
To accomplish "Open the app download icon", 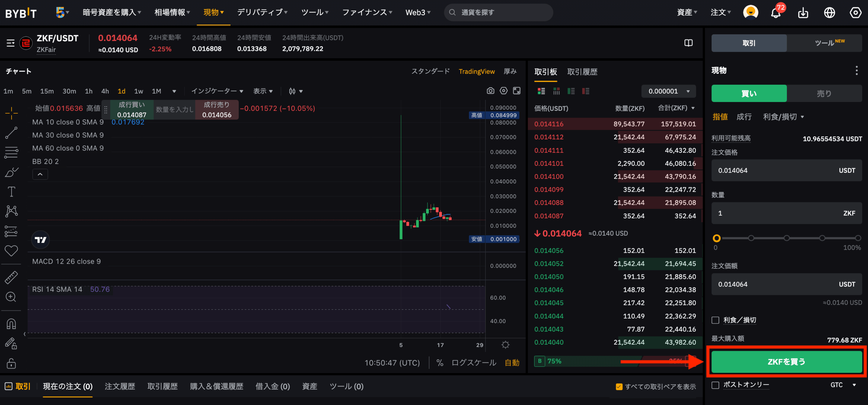I will click(x=803, y=13).
